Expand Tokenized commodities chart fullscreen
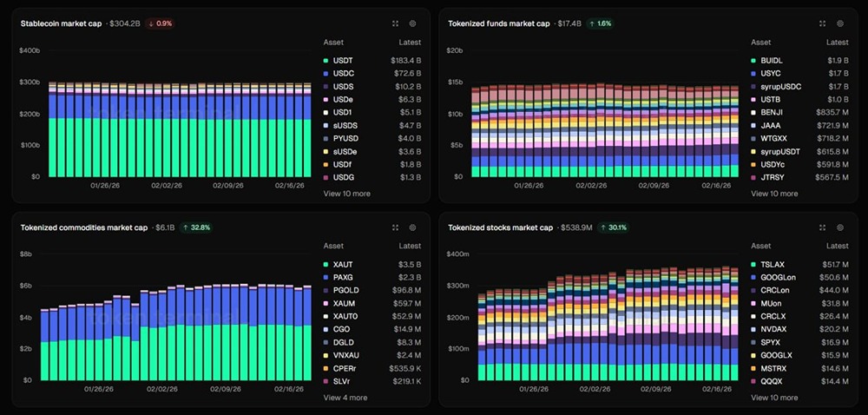 point(395,227)
